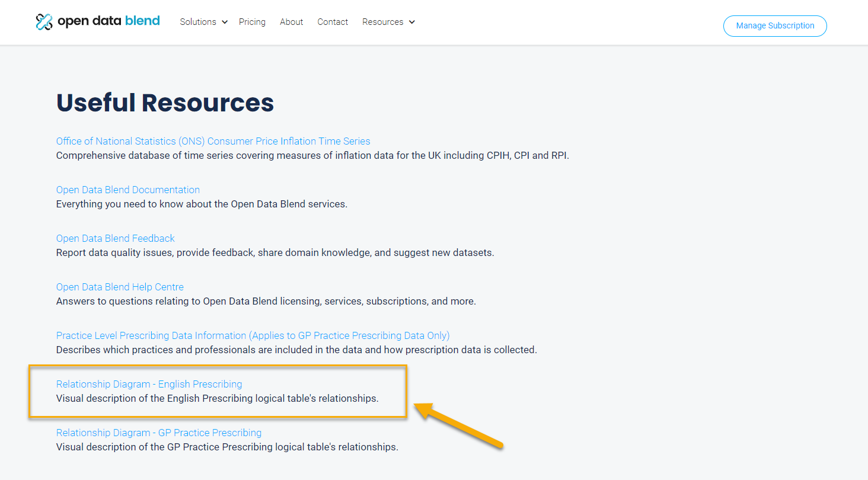The width and height of the screenshot is (868, 480).
Task: Click the Manage Subscription button
Action: point(775,25)
